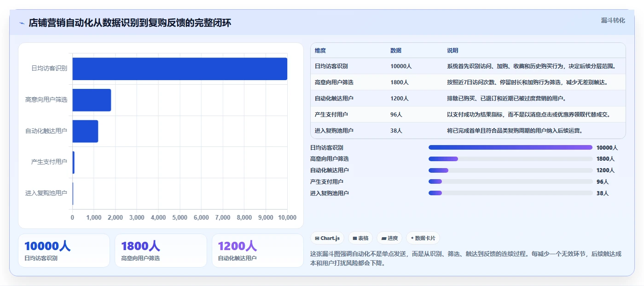The image size is (644, 286).
Task: Click the 进度 tag chip
Action: 389,238
